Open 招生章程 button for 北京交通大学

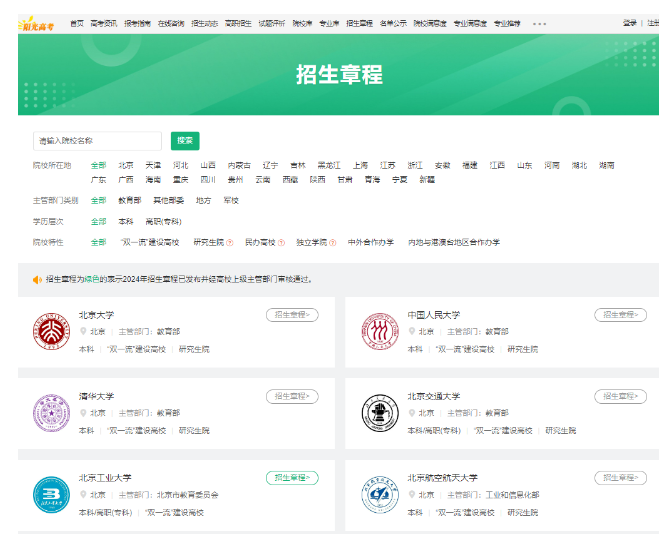621,397
